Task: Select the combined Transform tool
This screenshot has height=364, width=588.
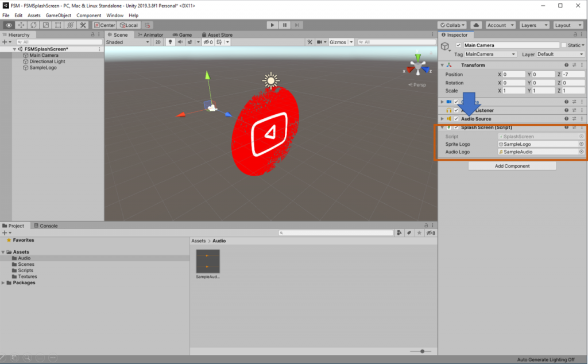Action: point(71,25)
